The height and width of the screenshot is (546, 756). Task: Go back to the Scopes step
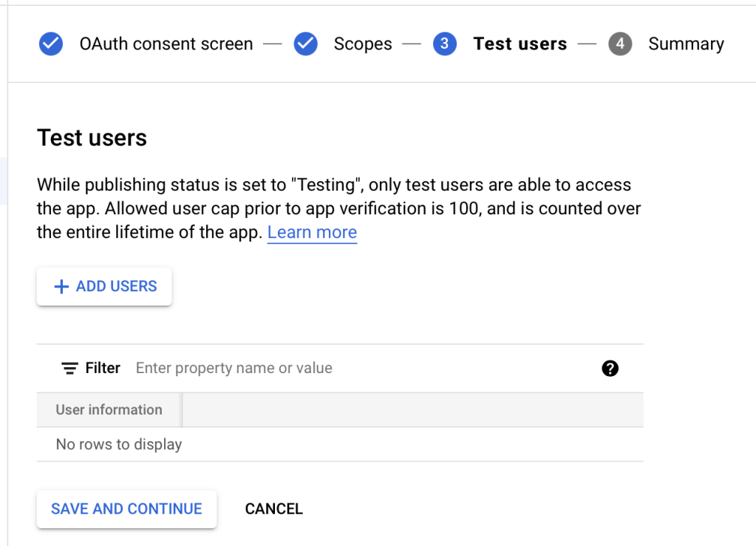click(362, 44)
